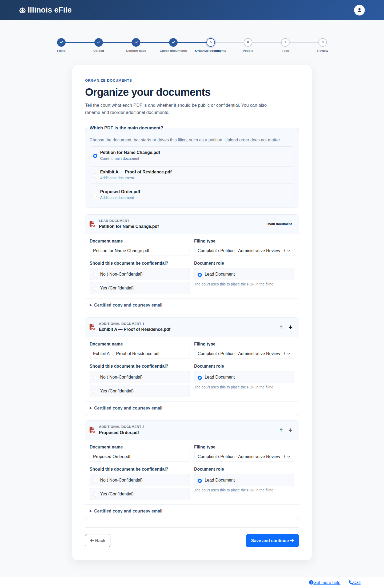Click the Save and continue button
This screenshot has width=384, height=588.
[x=272, y=541]
